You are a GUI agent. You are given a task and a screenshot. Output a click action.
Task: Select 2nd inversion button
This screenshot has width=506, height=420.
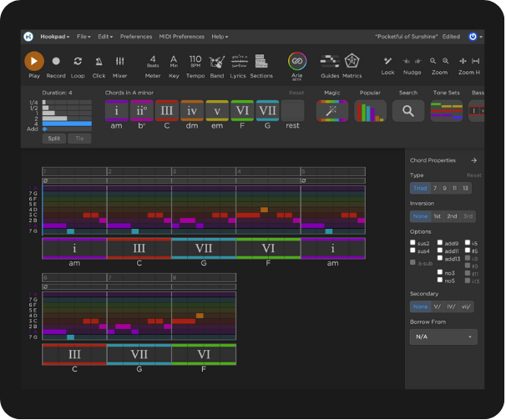point(452,215)
